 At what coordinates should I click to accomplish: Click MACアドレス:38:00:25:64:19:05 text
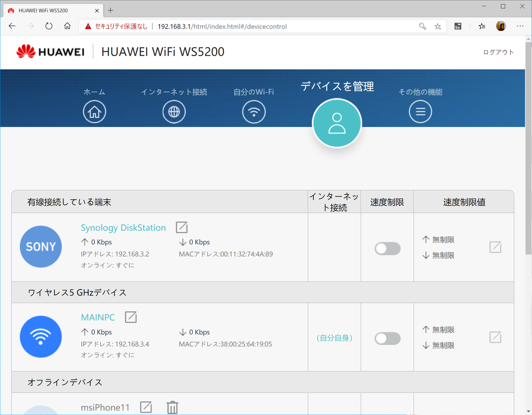[x=225, y=344]
